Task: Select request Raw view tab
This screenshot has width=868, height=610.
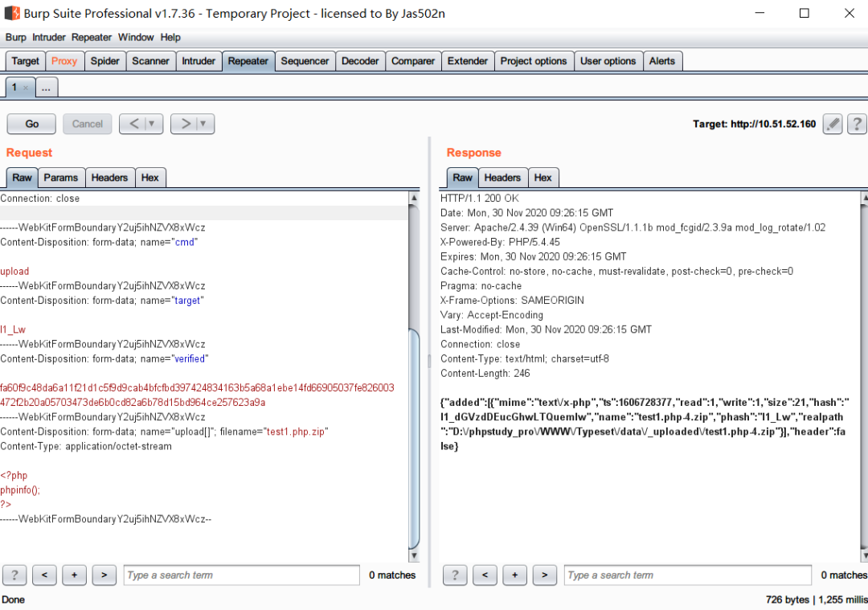Action: tap(23, 178)
